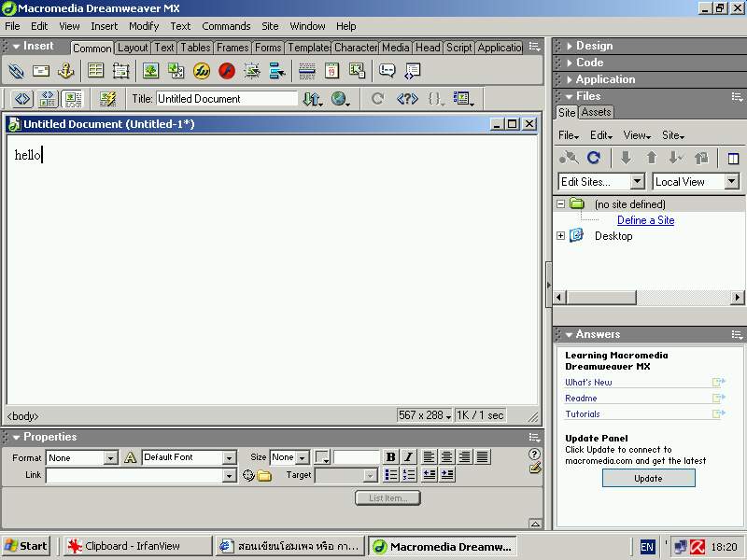Toggle Italic formatting in Properties
747x560 pixels.
(408, 457)
